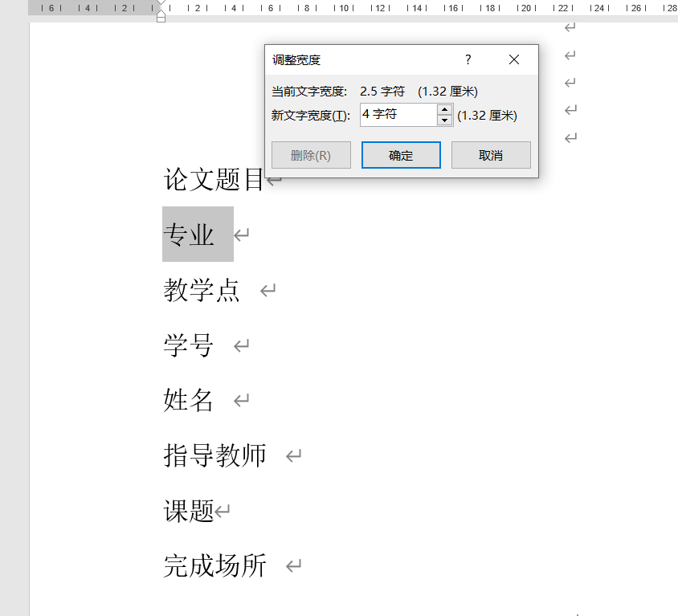Click the disabled 删除(R) button
This screenshot has height=616, width=678.
pyautogui.click(x=311, y=155)
